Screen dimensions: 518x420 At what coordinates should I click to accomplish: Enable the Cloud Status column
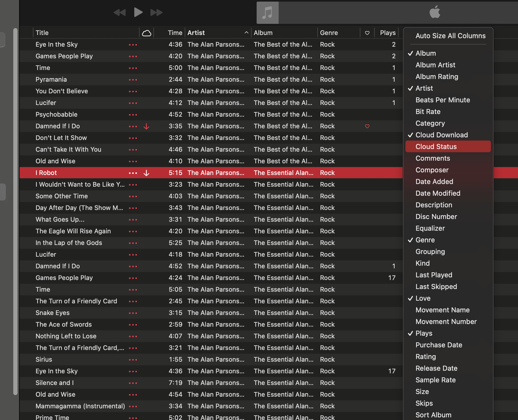point(436,147)
